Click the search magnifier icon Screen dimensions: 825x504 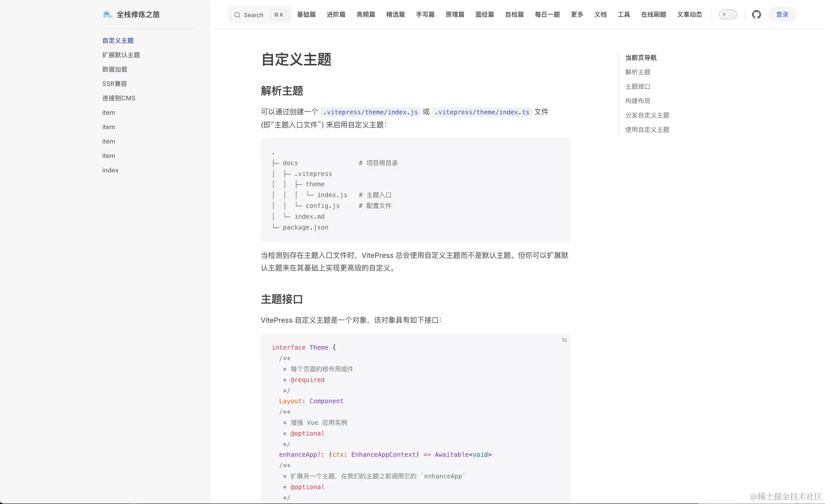tap(237, 15)
